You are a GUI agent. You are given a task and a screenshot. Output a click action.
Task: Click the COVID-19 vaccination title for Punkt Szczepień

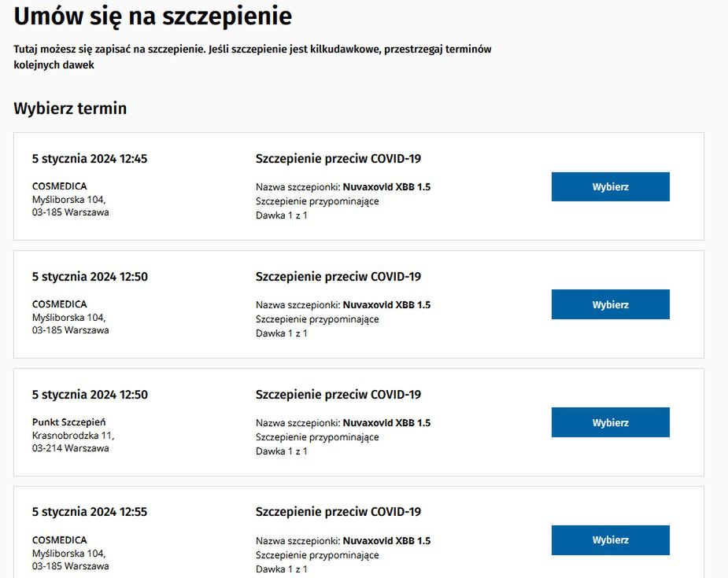click(x=338, y=395)
